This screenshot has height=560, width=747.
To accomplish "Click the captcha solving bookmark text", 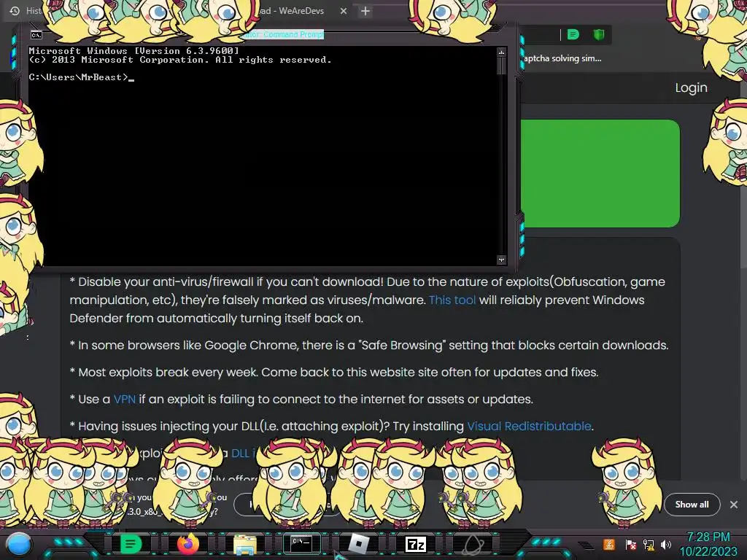I will pyautogui.click(x=562, y=58).
